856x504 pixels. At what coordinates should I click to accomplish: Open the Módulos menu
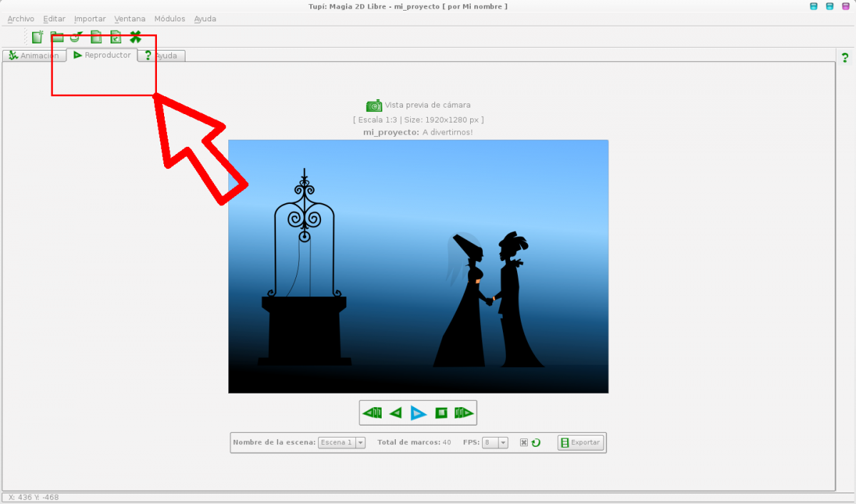pyautogui.click(x=170, y=19)
